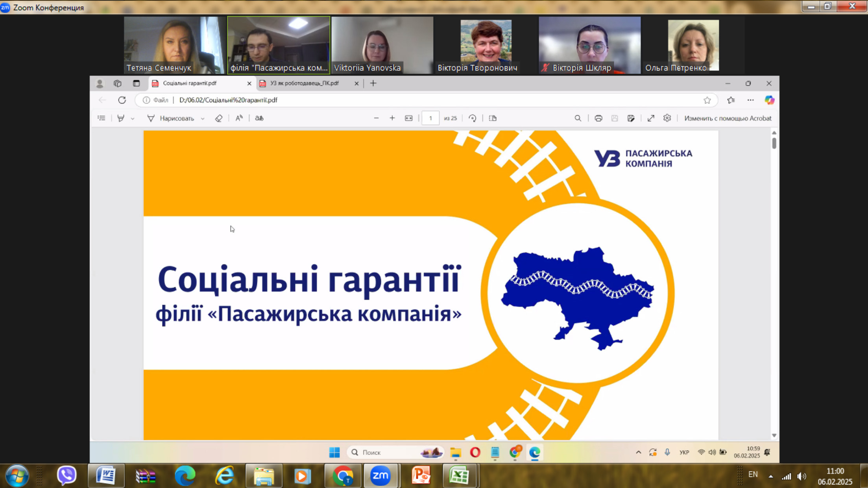Open Viber from the taskbar
The height and width of the screenshot is (488, 868).
pyautogui.click(x=66, y=475)
